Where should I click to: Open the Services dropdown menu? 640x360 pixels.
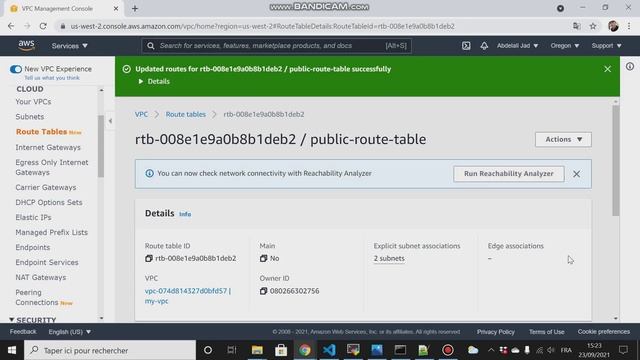(69, 46)
